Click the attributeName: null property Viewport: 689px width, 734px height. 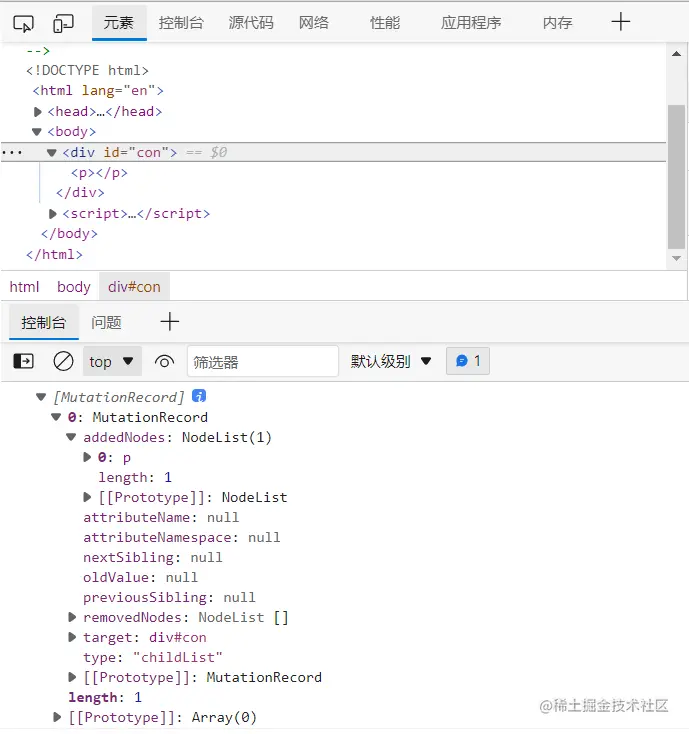coord(161,517)
